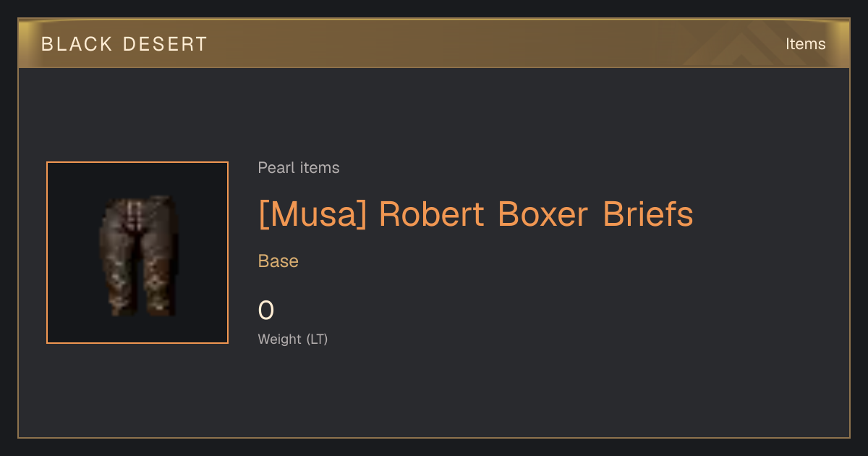Open the Items link in the header
The height and width of the screenshot is (456, 868).
pyautogui.click(x=805, y=44)
